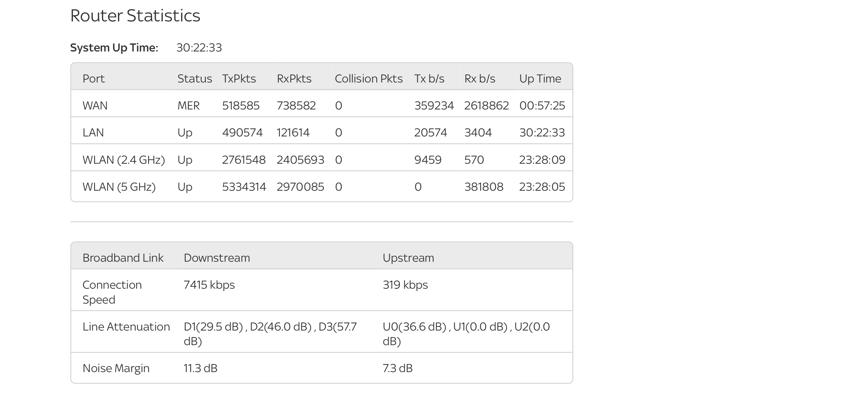
Task: Click the Line Attenuation row label
Action: [x=126, y=327]
